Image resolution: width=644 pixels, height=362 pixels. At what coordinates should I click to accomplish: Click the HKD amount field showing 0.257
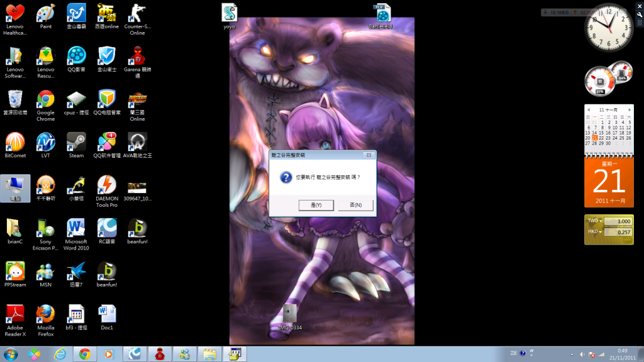pyautogui.click(x=618, y=232)
